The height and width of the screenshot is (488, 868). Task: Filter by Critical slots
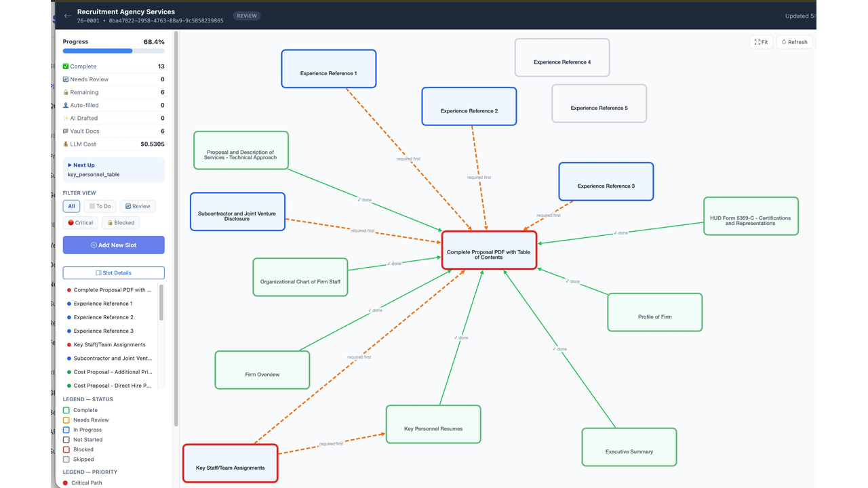81,222
